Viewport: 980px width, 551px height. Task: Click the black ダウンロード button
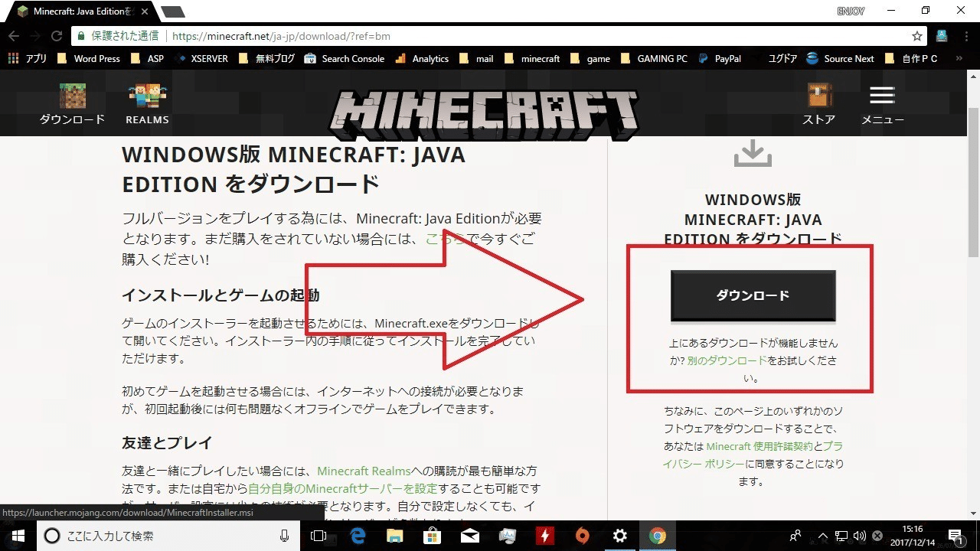click(753, 295)
